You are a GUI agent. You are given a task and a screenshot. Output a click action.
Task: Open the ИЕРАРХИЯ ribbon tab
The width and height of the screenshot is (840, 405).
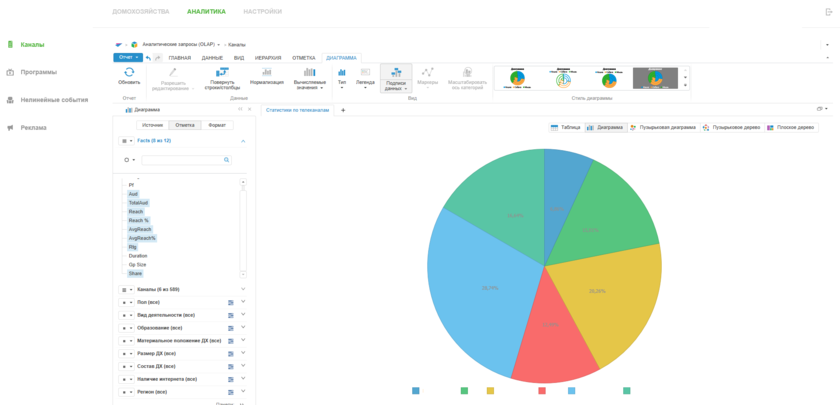[x=268, y=58]
